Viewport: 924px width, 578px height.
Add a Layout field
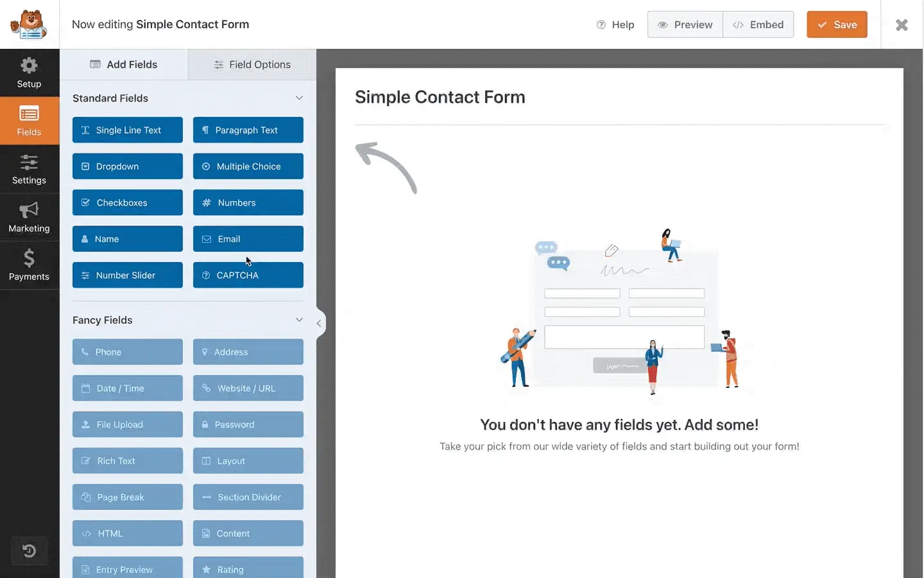click(248, 460)
